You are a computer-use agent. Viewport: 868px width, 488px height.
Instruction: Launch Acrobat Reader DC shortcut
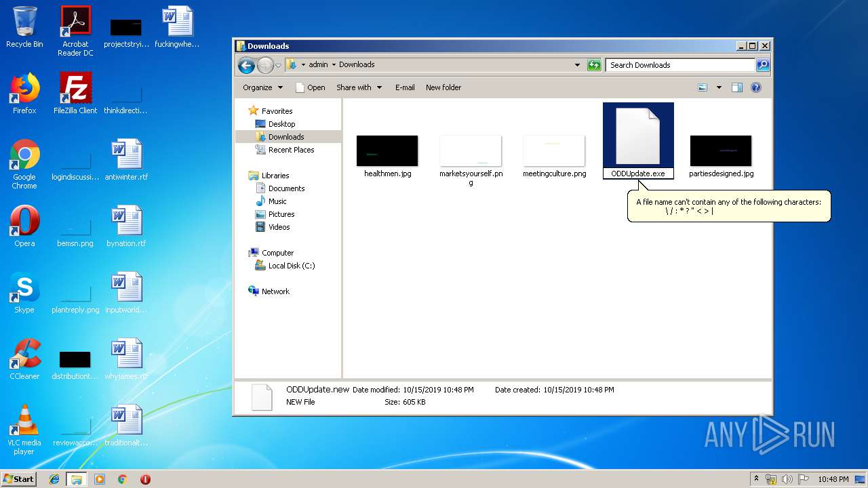pos(75,31)
